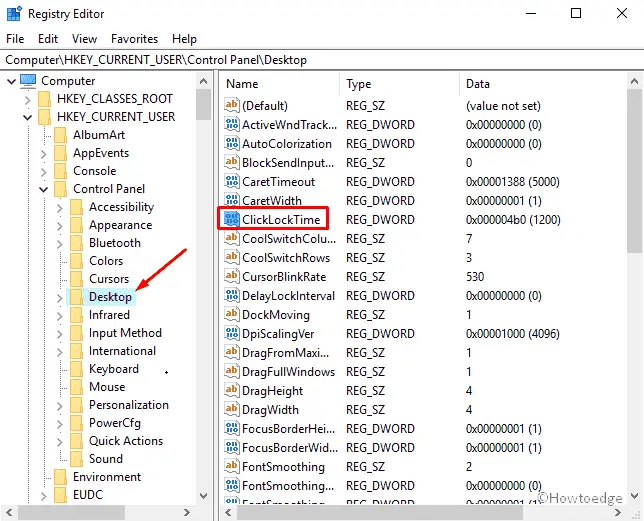Open the Edit menu
This screenshot has height=521, width=644.
(x=48, y=39)
